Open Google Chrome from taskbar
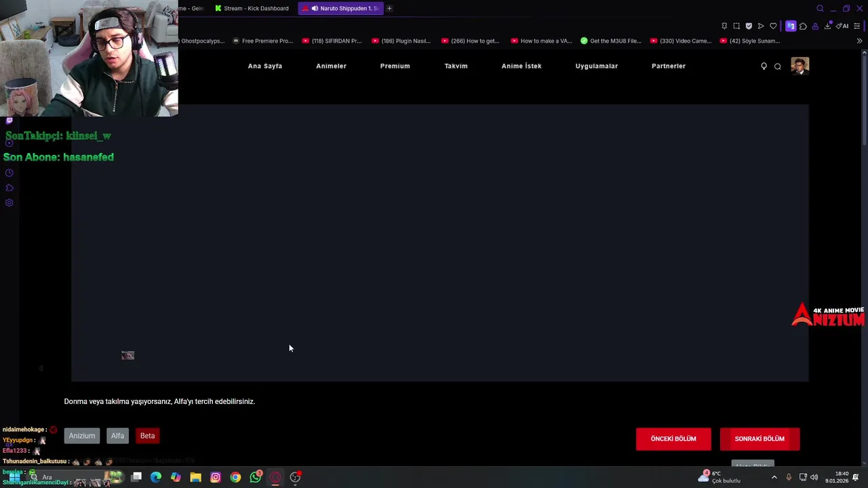The image size is (868, 488). [235, 477]
